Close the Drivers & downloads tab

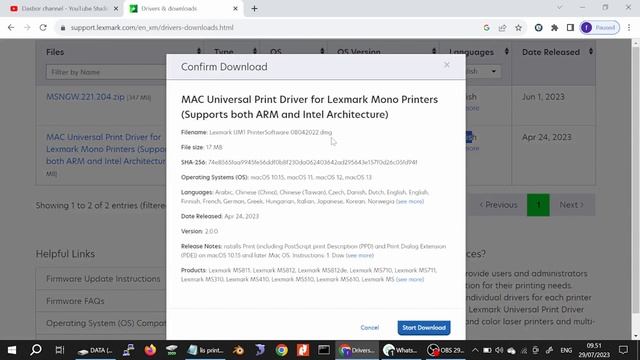(x=235, y=9)
